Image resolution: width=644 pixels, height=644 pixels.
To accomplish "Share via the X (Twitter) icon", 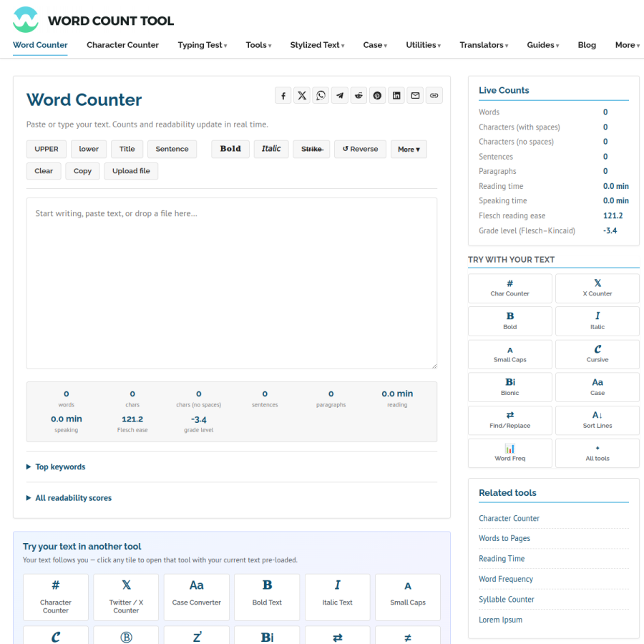I will [302, 96].
